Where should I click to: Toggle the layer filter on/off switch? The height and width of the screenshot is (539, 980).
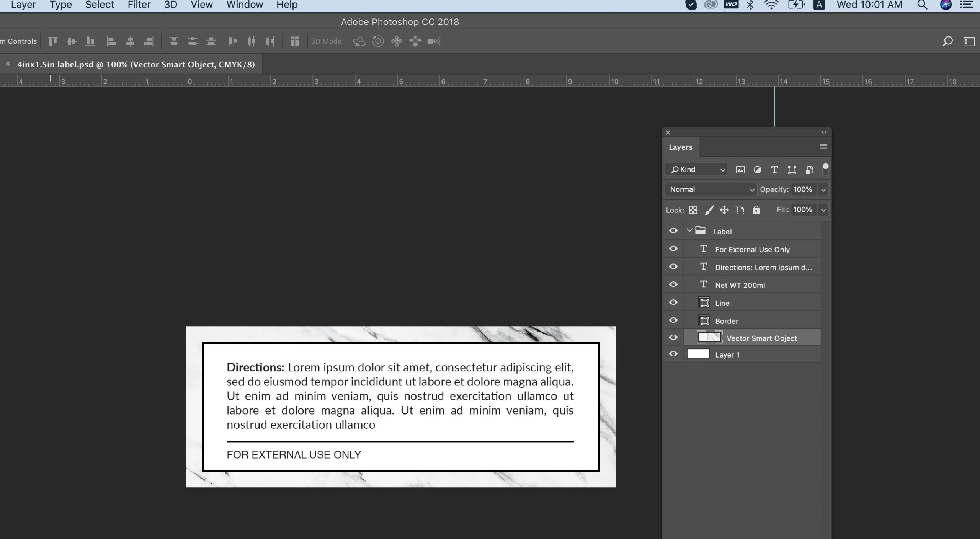point(825,169)
